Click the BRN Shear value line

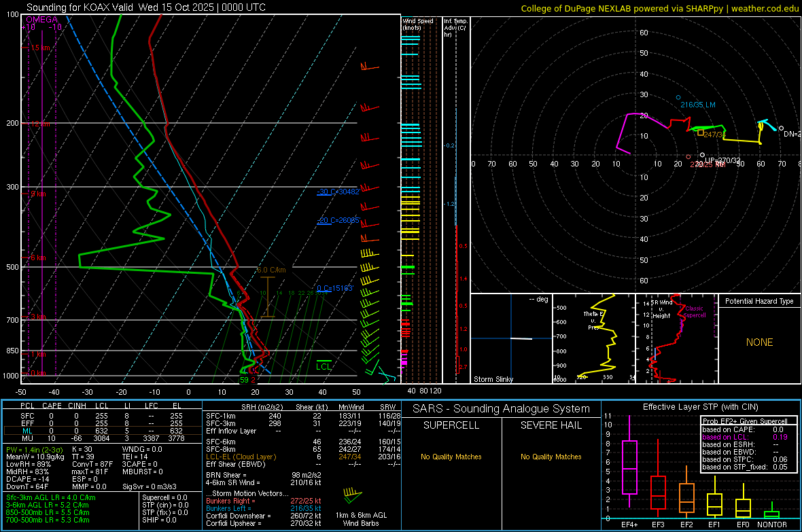pos(264,475)
